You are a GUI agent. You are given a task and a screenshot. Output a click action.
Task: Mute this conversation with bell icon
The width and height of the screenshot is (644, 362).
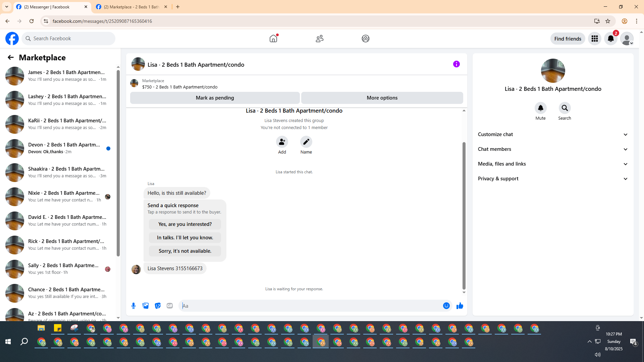[x=540, y=108]
